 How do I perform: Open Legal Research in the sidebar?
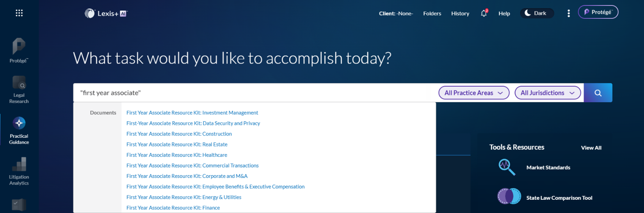click(x=19, y=90)
